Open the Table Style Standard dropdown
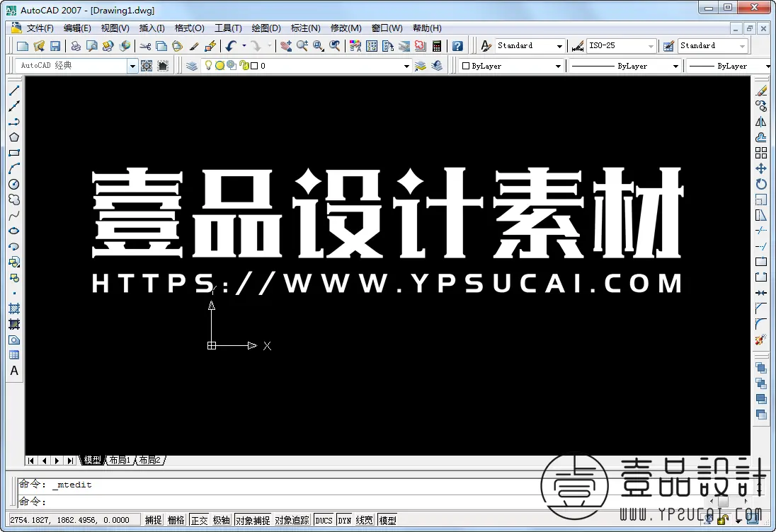The height and width of the screenshot is (532, 776). point(742,46)
